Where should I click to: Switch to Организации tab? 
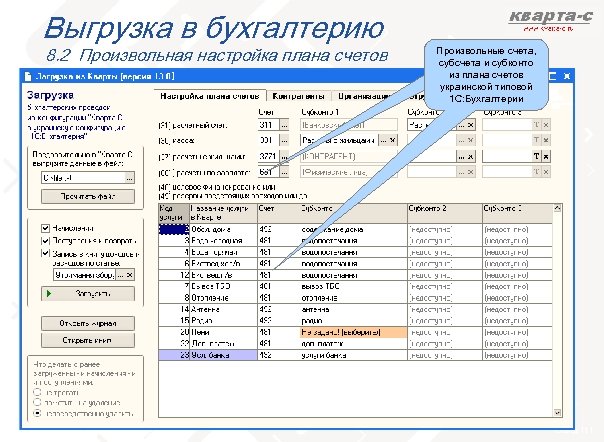tap(365, 96)
